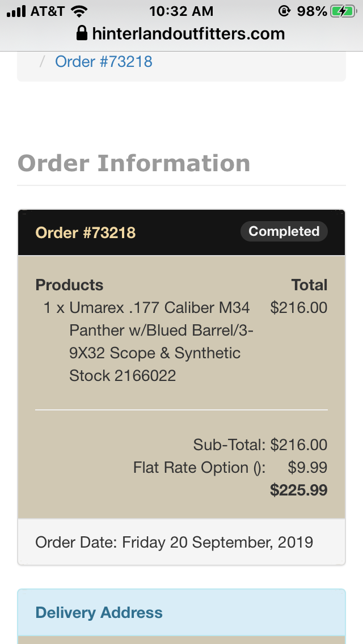
Task: Tap the Wi-Fi status icon
Action: click(x=79, y=11)
